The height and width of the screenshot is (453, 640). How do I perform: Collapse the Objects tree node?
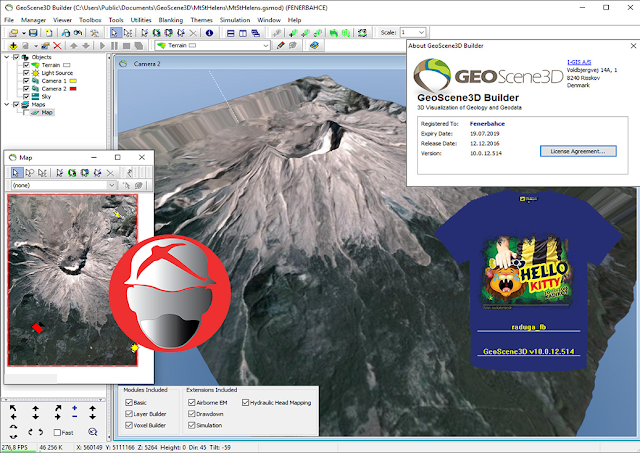coord(7,57)
